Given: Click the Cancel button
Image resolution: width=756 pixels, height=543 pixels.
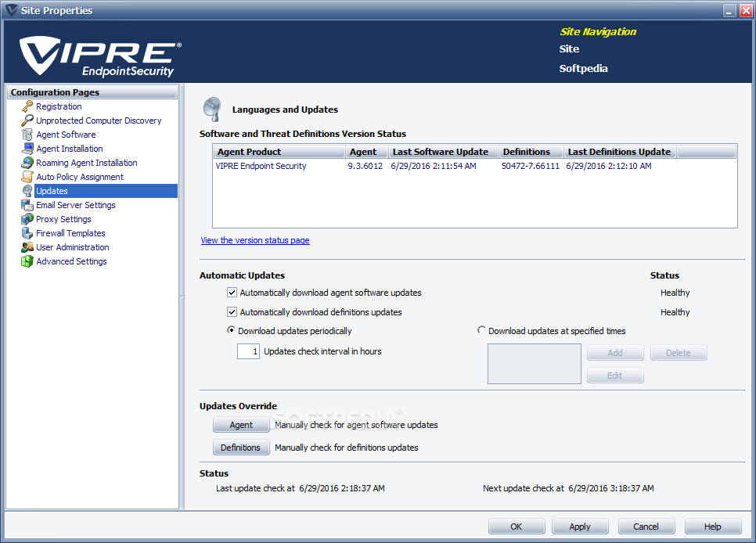Looking at the screenshot, I should click(x=646, y=527).
